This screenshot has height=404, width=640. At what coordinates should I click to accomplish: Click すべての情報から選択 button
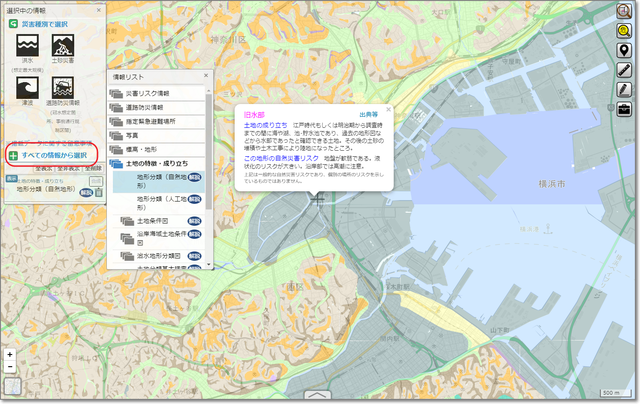(x=52, y=155)
